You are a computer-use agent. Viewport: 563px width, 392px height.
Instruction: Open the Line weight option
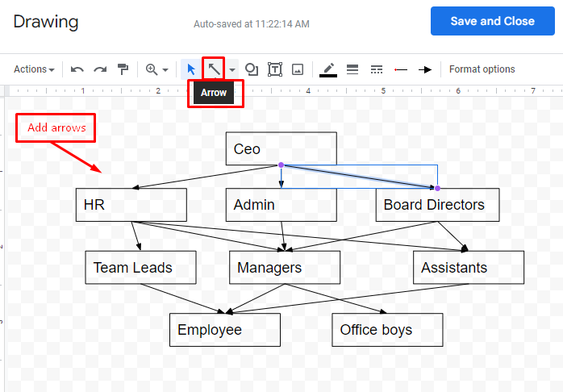click(352, 69)
